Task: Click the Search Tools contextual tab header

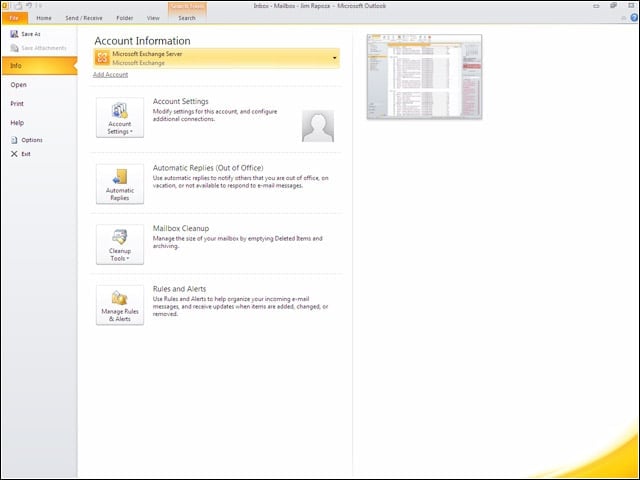Action: tap(187, 6)
